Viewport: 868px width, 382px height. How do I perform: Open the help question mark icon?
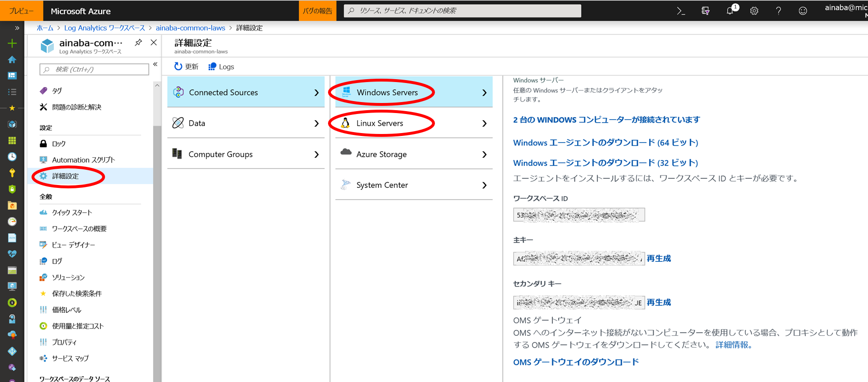point(779,11)
